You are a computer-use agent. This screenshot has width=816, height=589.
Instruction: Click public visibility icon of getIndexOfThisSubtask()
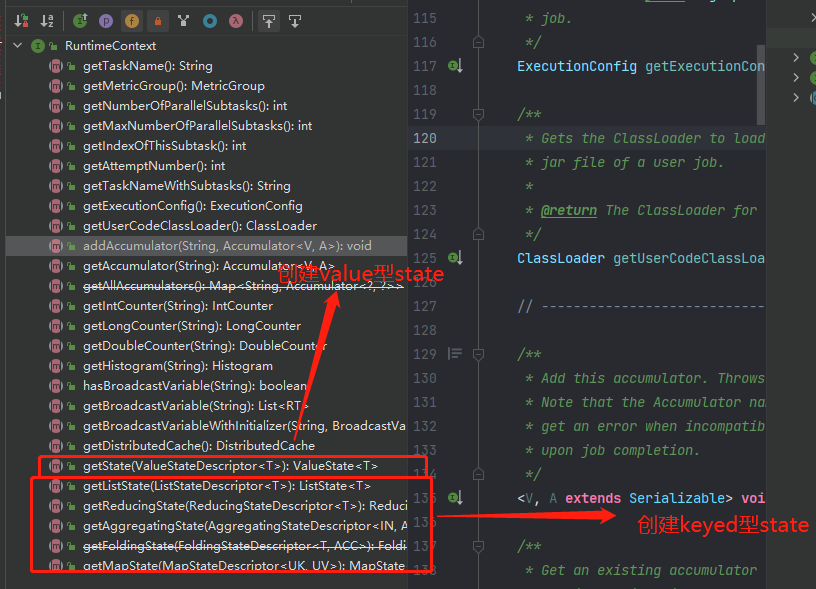(x=71, y=146)
